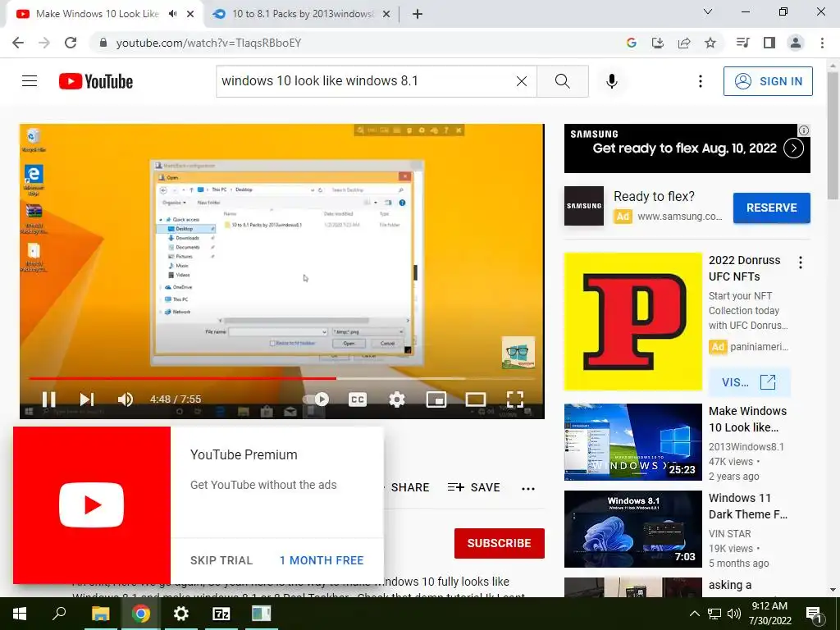Mute the video volume speaker icon

click(x=126, y=399)
